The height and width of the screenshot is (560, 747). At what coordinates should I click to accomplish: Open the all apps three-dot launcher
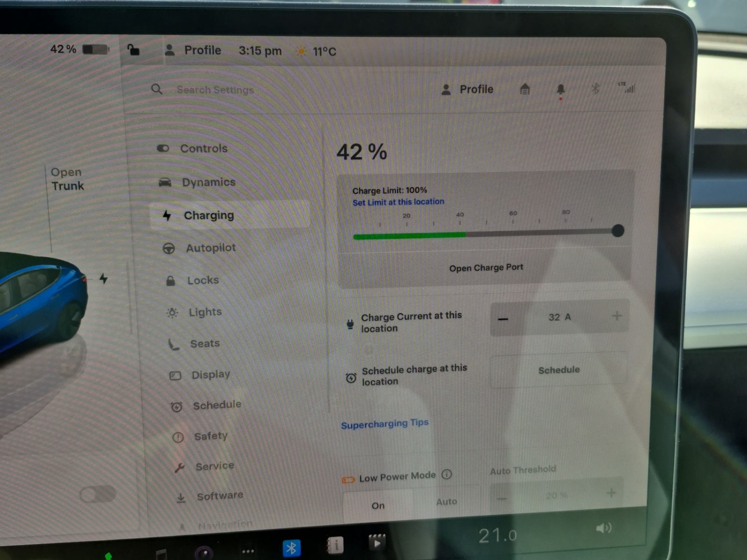coord(248,551)
